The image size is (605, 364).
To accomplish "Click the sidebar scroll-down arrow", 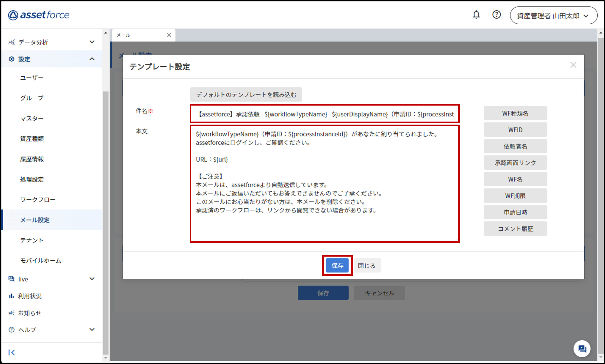I will (x=106, y=358).
